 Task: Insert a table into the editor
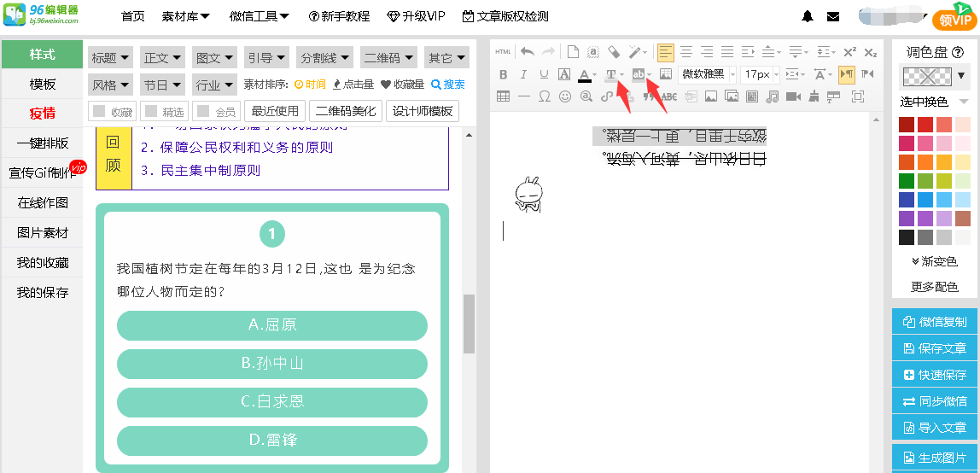pyautogui.click(x=503, y=96)
